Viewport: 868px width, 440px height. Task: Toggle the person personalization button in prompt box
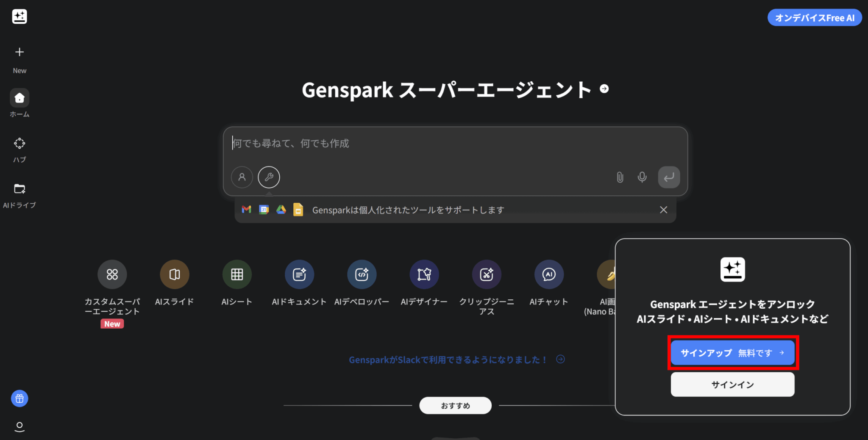242,177
